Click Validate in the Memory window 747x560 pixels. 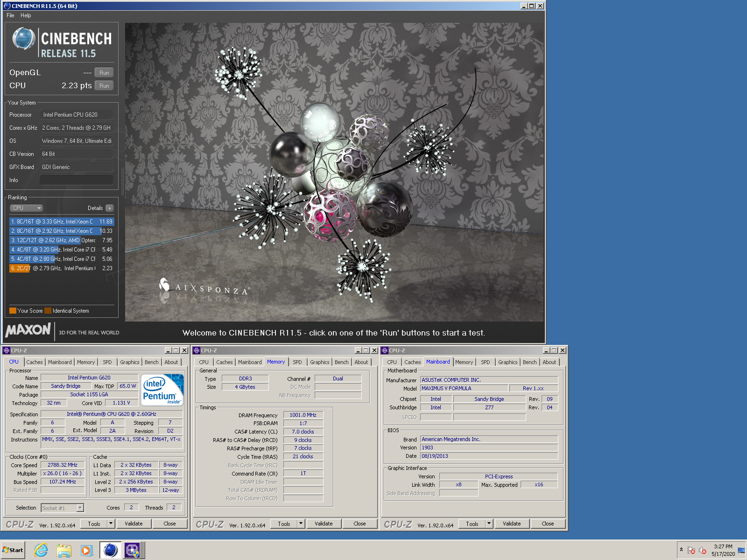[x=324, y=524]
